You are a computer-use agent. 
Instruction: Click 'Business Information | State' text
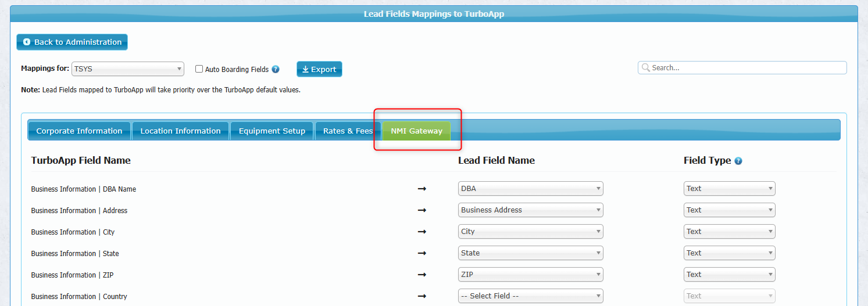(75, 254)
